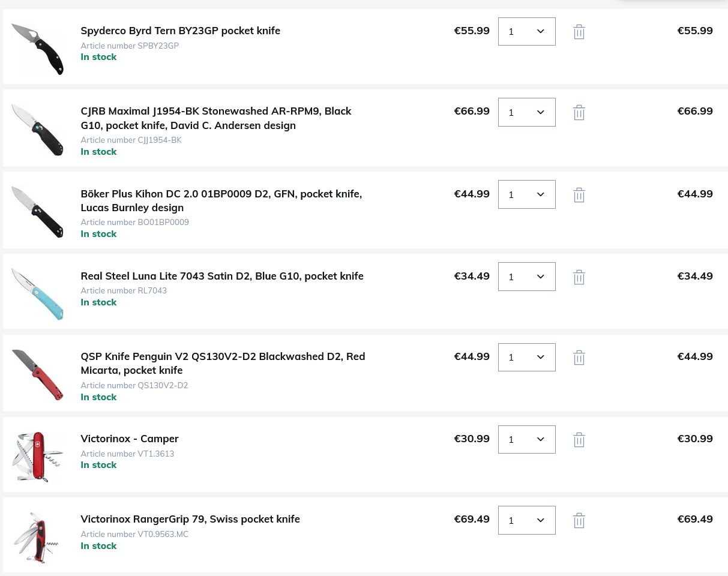The image size is (728, 576).
Task: Open Spyderco Byrd Tern BY23GP product link
Action: pyautogui.click(x=181, y=31)
